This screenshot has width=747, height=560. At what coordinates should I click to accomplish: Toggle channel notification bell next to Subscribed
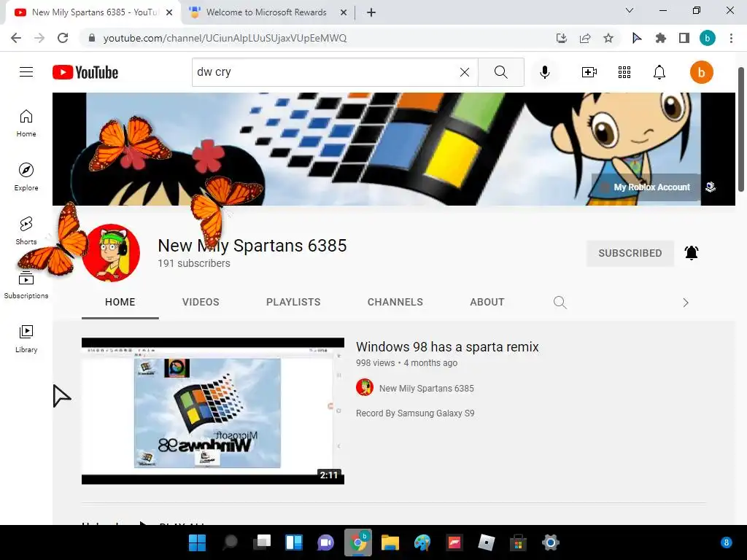pyautogui.click(x=692, y=253)
